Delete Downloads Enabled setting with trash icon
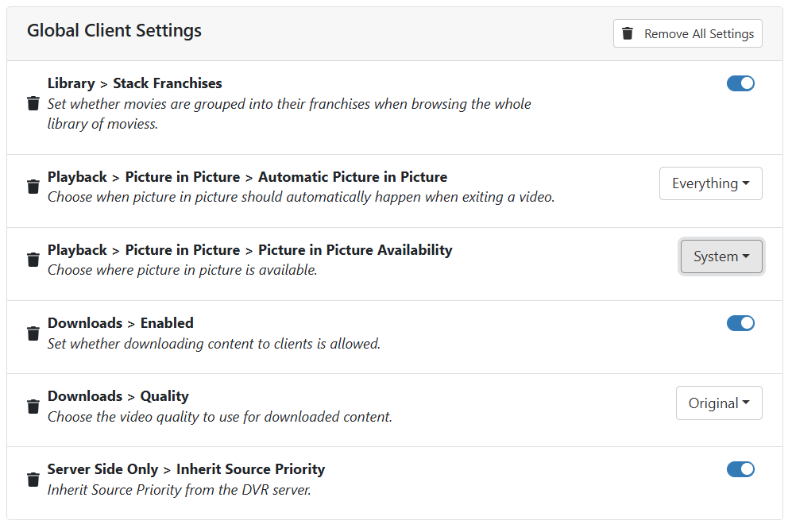Screen dimensions: 792x532 [x=33, y=333]
